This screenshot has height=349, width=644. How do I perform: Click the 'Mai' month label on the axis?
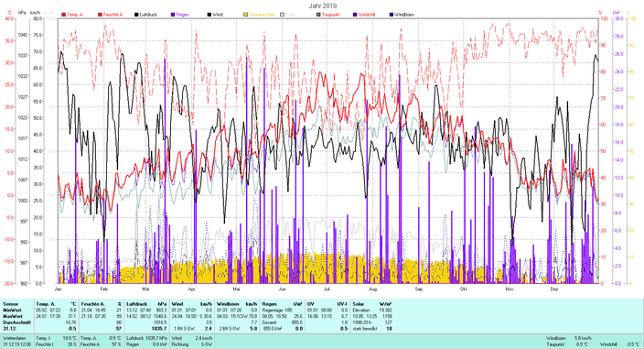click(236, 289)
